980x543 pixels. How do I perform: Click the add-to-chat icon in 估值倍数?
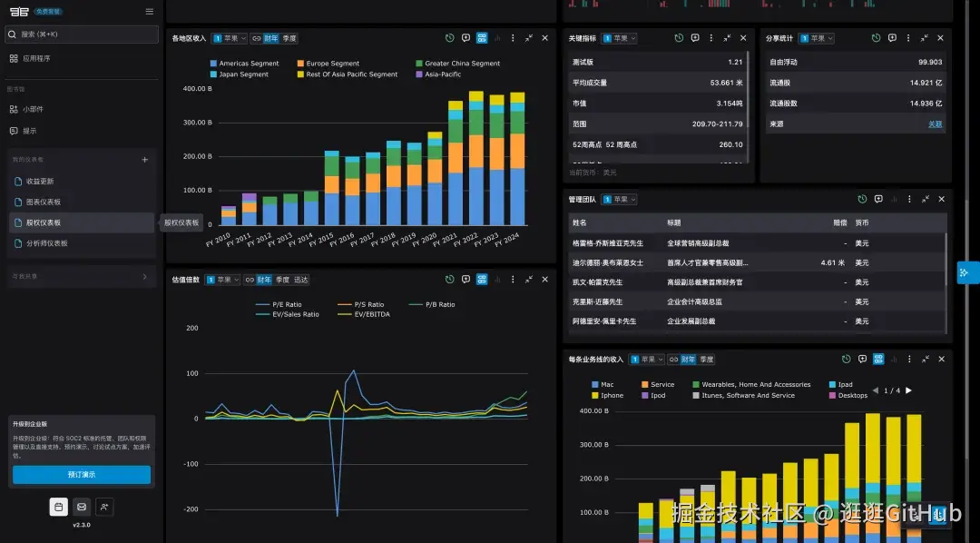tap(465, 280)
